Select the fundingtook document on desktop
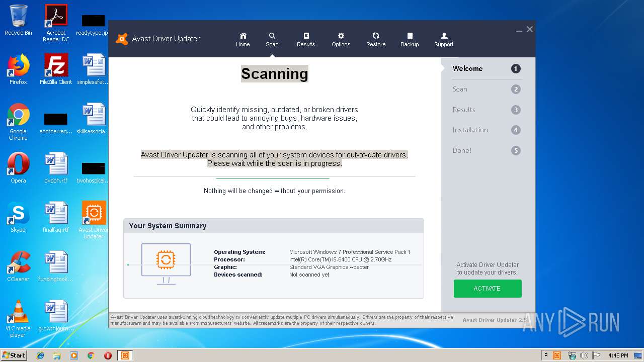This screenshot has height=362, width=644. click(56, 266)
